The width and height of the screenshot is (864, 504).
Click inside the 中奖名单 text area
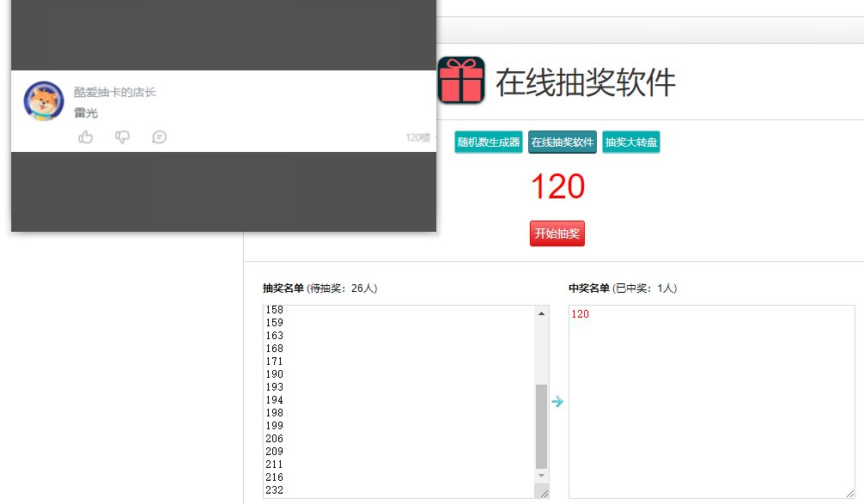(711, 402)
